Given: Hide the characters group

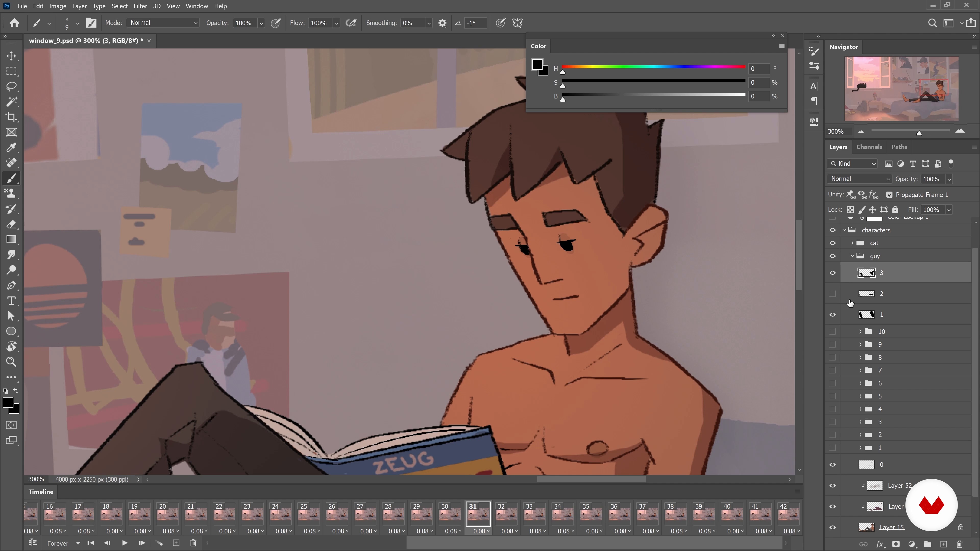Looking at the screenshot, I should 832,230.
